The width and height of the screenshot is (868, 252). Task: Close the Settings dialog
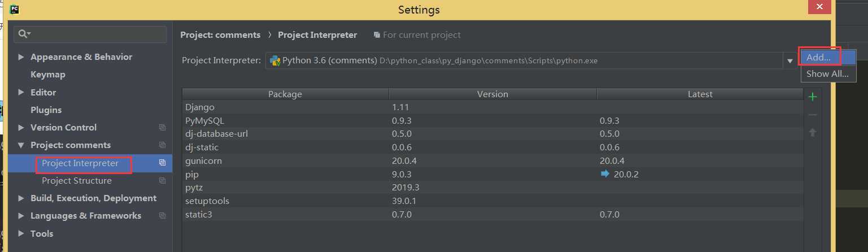[819, 7]
